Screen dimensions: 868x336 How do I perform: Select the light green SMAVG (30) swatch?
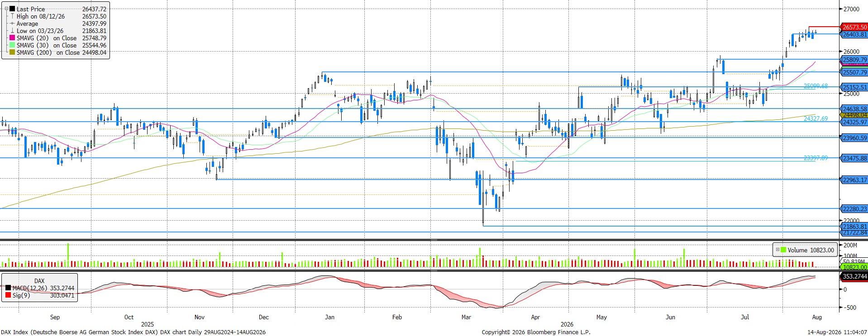click(x=13, y=45)
